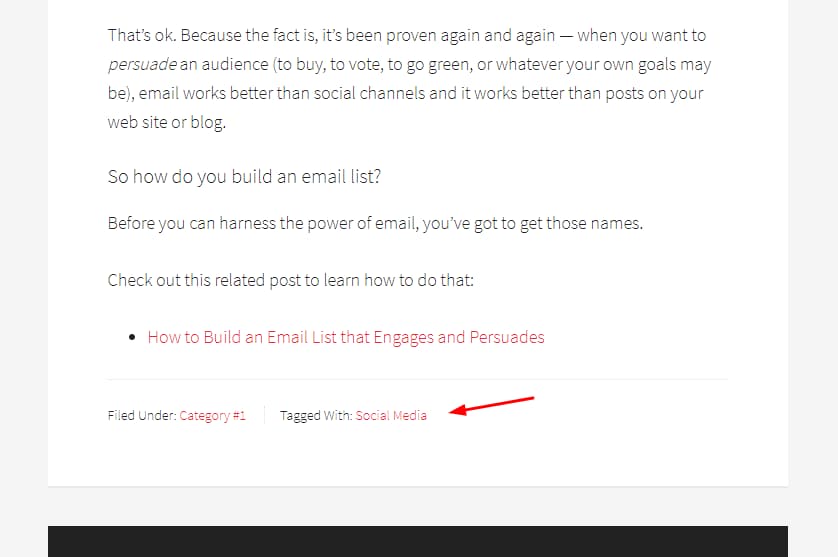Click the heading "So how do you build an email list?"
This screenshot has width=838, height=557.
click(x=244, y=176)
